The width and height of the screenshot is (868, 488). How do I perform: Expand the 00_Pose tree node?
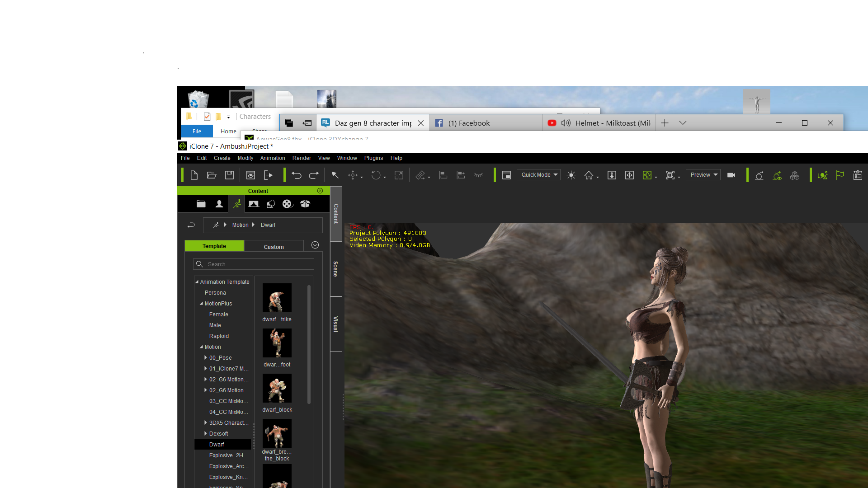point(205,358)
